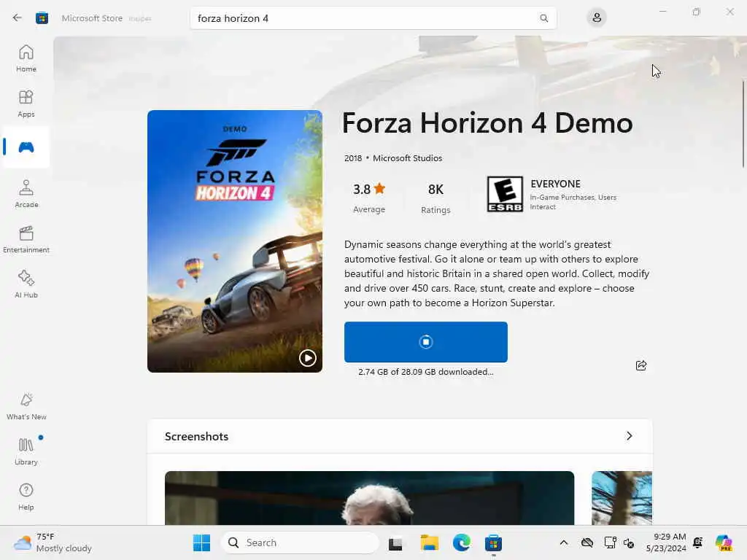Open the clock showing 9:29 AM
Screen dimensions: 747x560
(666, 542)
